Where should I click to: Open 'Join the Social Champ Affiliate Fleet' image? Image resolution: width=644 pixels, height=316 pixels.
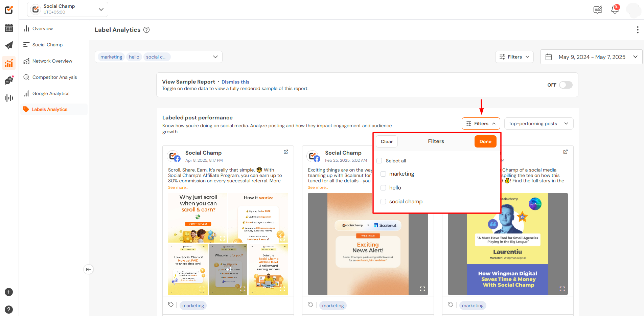tap(268, 269)
